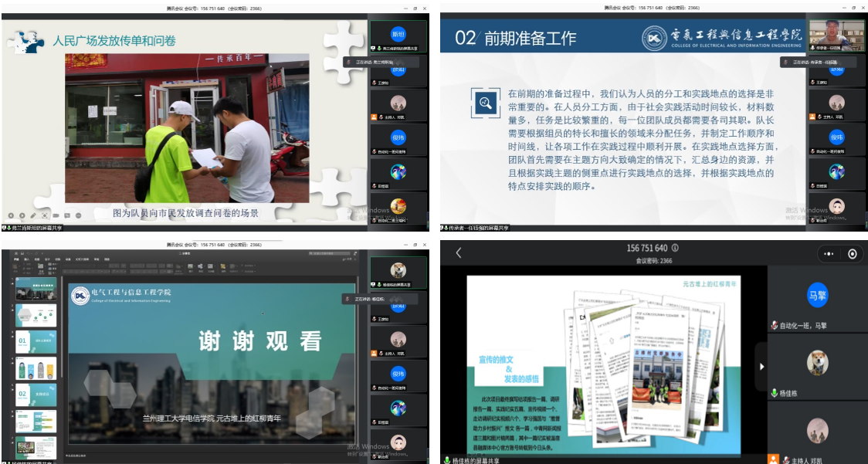Select the pen tool in slideshow controls
Screen dimensions: 868x464
[x=34, y=215]
